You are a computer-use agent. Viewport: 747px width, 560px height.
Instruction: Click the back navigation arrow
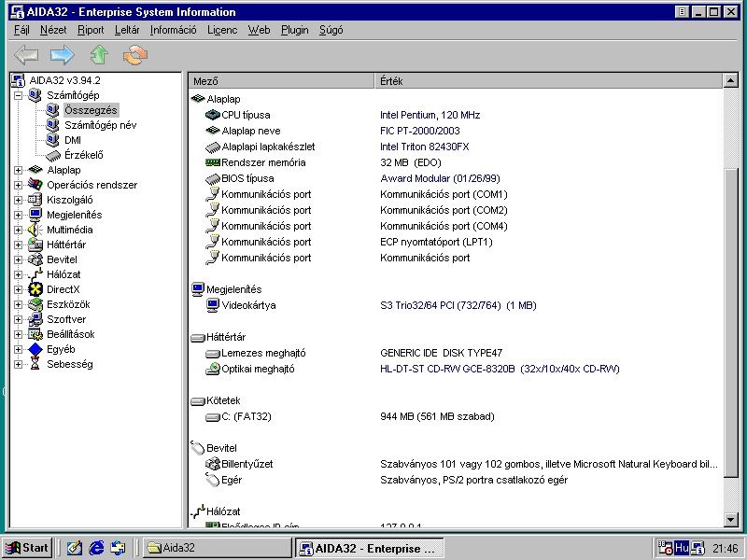click(x=26, y=55)
